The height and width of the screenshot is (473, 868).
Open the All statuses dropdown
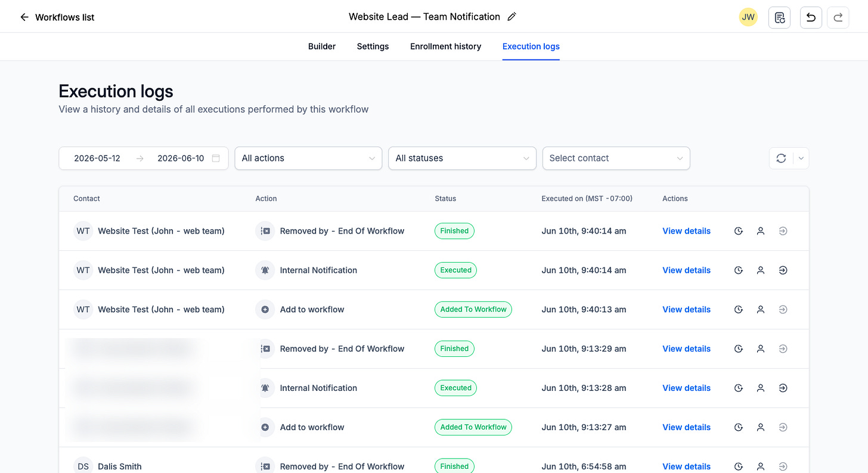[462, 158]
